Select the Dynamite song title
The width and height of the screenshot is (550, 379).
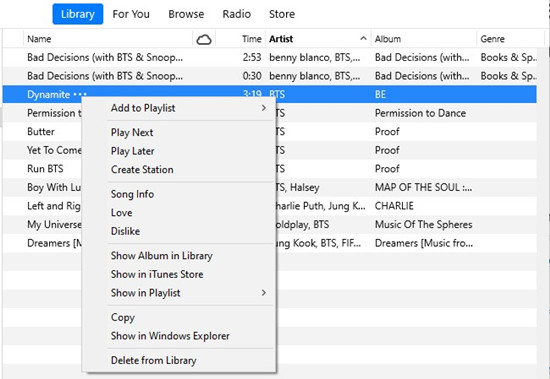[48, 94]
